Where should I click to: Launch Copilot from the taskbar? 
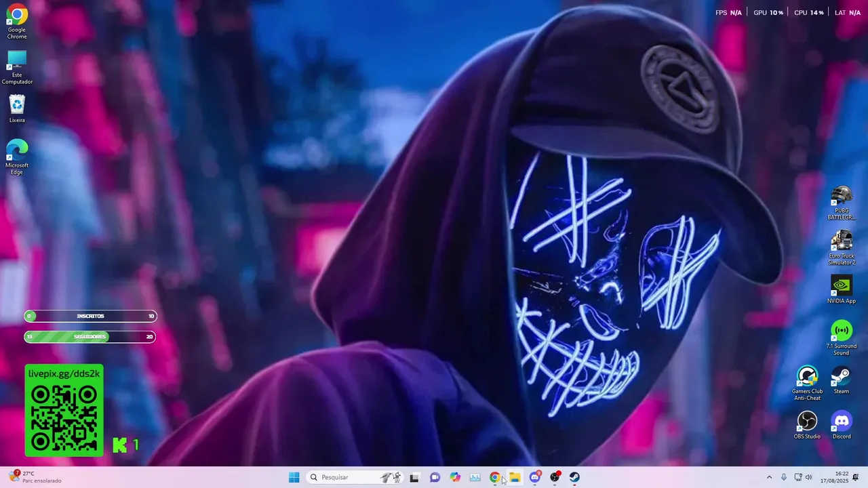tap(455, 477)
